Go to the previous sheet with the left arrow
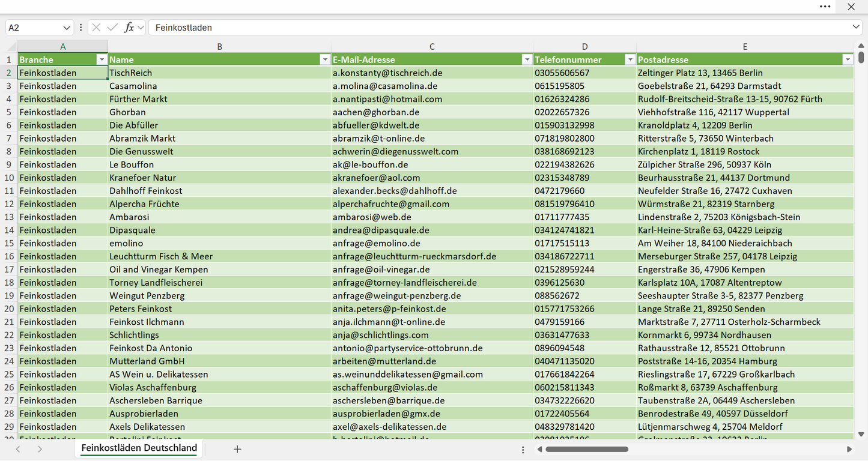Viewport: 868px width, 461px height. pyautogui.click(x=18, y=449)
